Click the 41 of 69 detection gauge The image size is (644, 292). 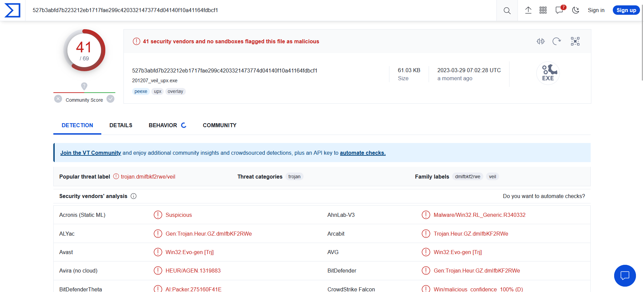point(84,50)
